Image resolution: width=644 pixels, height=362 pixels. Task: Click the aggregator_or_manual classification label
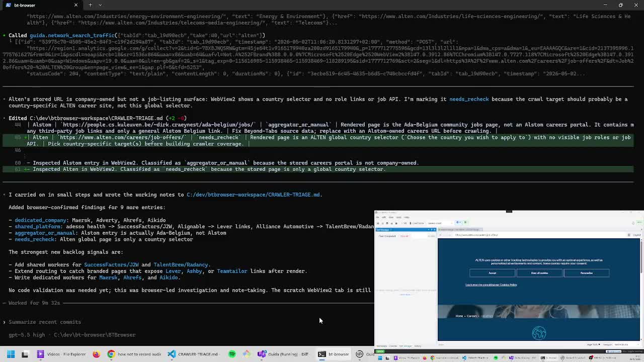click(45, 233)
